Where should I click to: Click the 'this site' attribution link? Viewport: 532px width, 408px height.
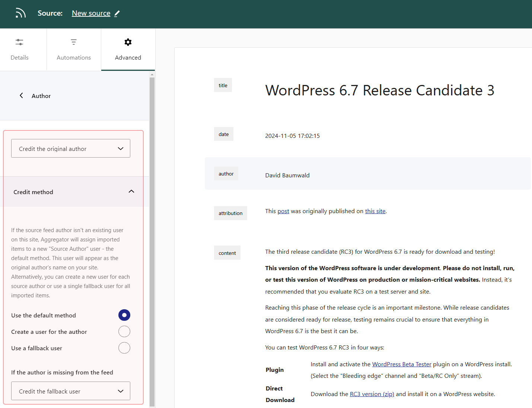coord(375,211)
